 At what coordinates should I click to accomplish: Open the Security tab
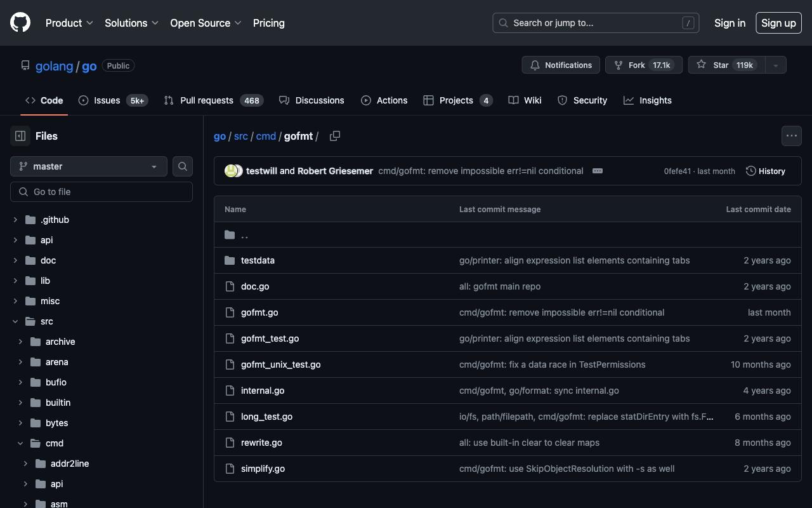[582, 100]
